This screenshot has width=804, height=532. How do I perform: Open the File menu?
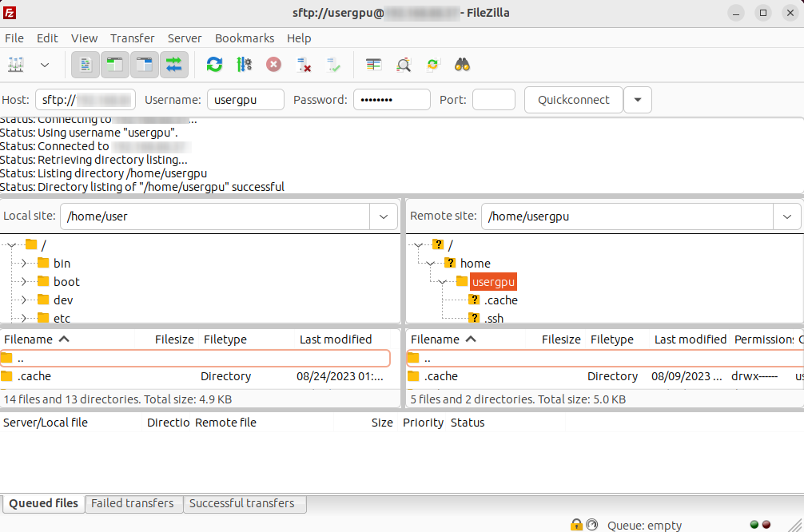[14, 38]
